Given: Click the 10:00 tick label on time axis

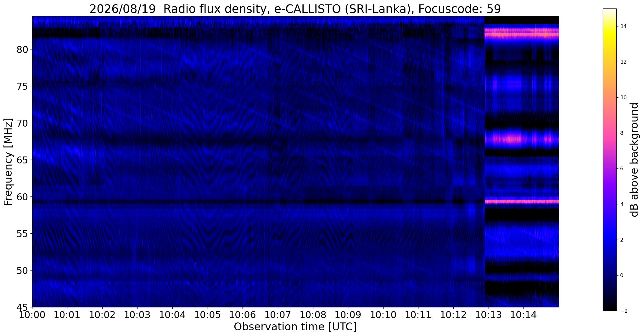Looking at the screenshot, I should [32, 315].
